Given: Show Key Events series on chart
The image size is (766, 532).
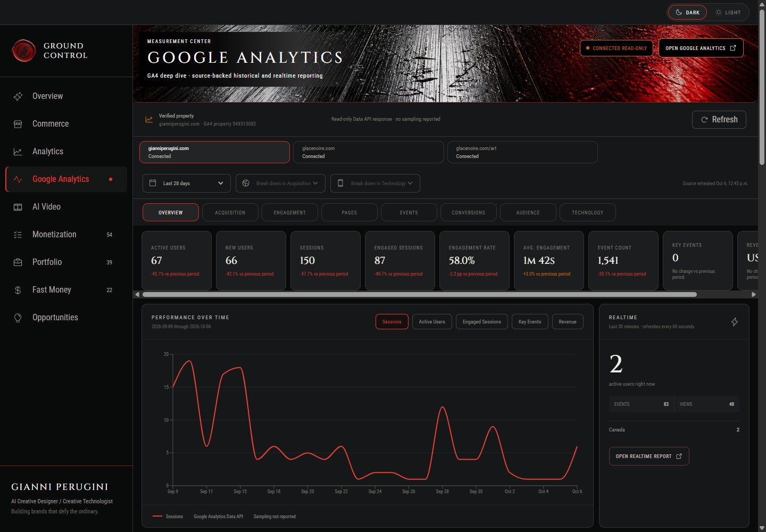Looking at the screenshot, I should [530, 322].
